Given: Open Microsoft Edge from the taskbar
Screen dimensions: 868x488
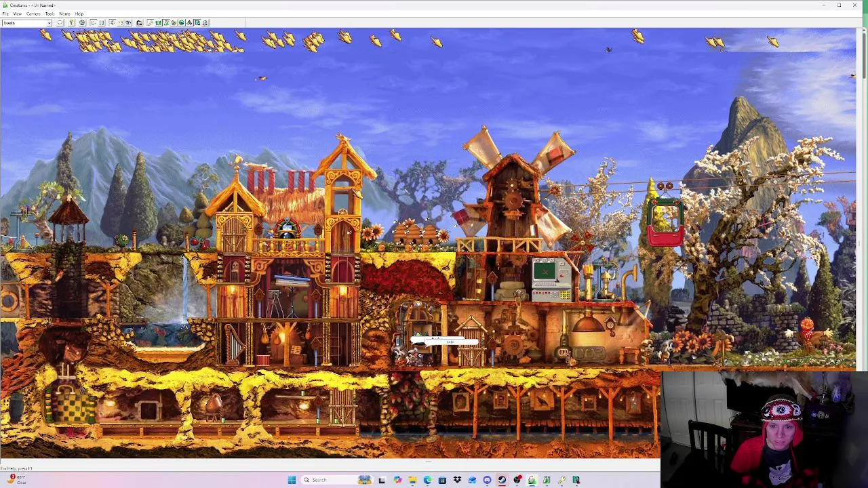Looking at the screenshot, I should (x=427, y=480).
